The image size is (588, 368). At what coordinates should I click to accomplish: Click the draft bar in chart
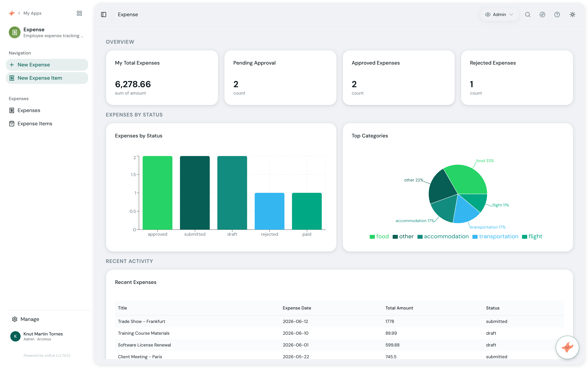pyautogui.click(x=232, y=193)
